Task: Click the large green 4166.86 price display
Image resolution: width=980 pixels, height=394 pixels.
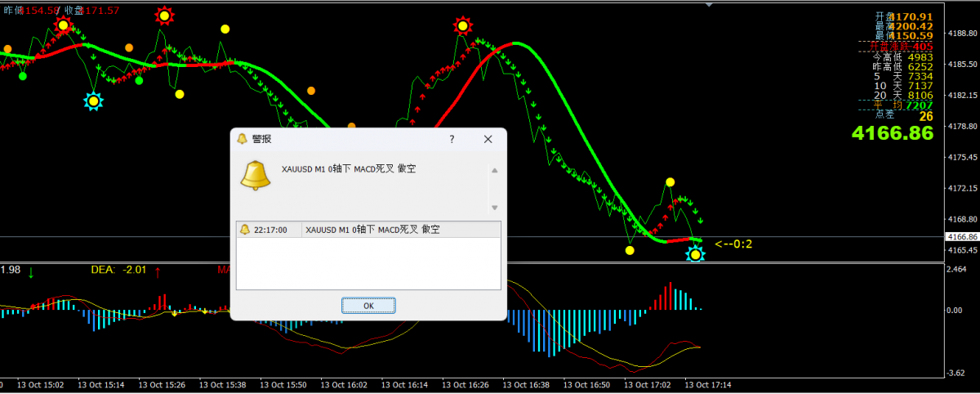Action: [x=892, y=132]
